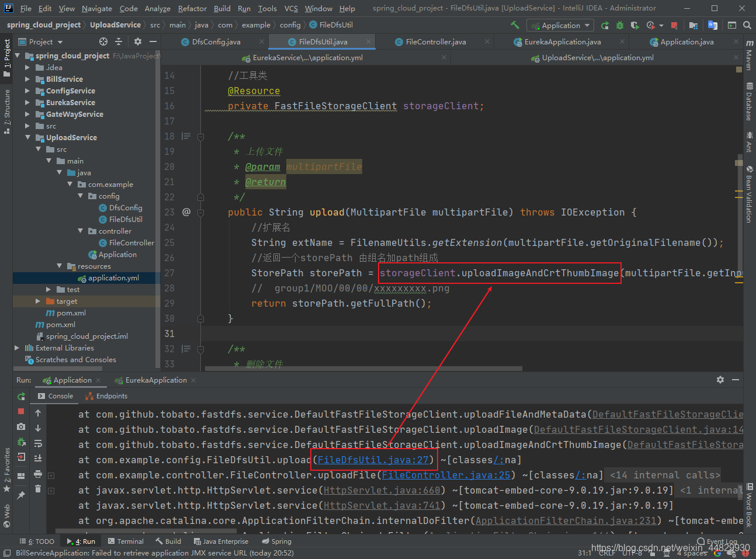Start debugging with the green bug icon
The image size is (756, 559).
[x=620, y=25]
